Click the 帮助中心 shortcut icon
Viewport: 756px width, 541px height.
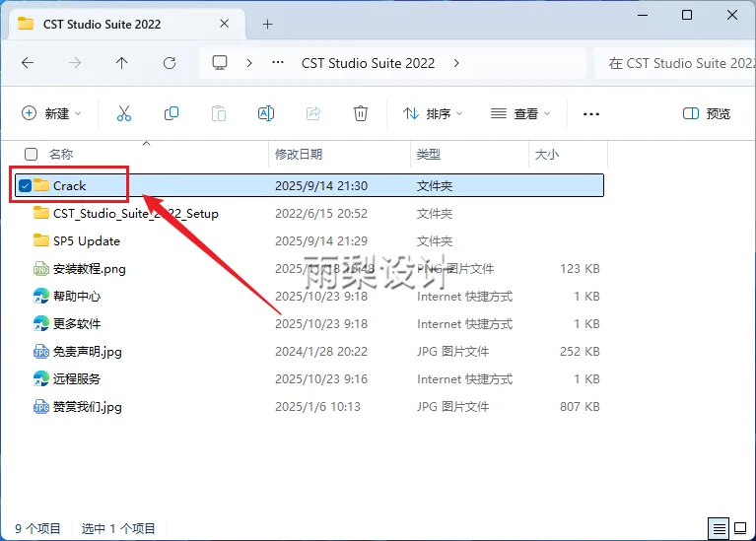(41, 296)
